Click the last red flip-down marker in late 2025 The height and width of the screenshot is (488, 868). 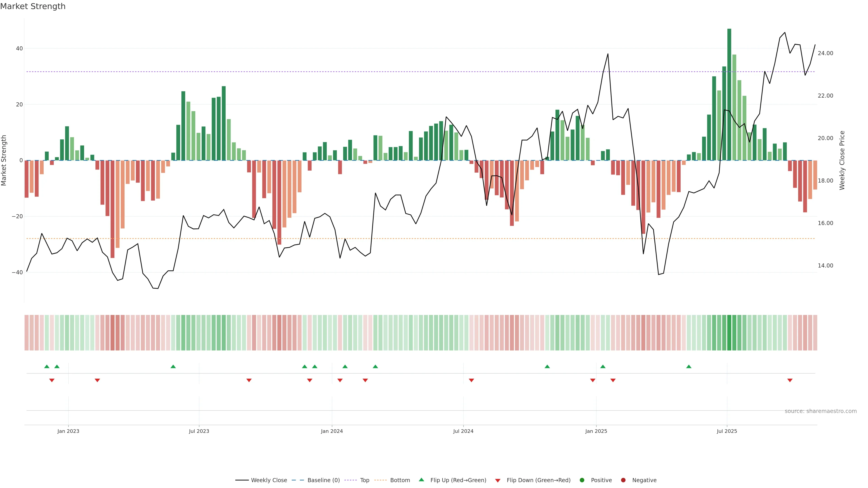click(x=790, y=380)
